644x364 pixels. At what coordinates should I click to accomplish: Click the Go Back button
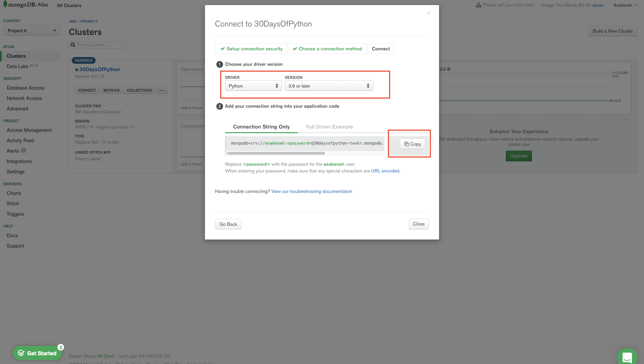pyautogui.click(x=228, y=224)
